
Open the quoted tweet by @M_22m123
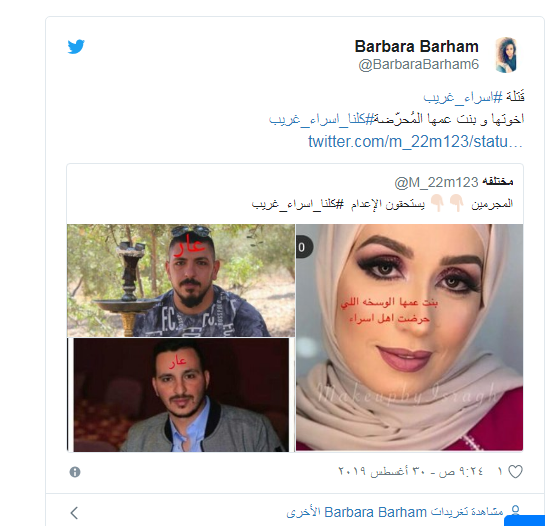[295, 193]
